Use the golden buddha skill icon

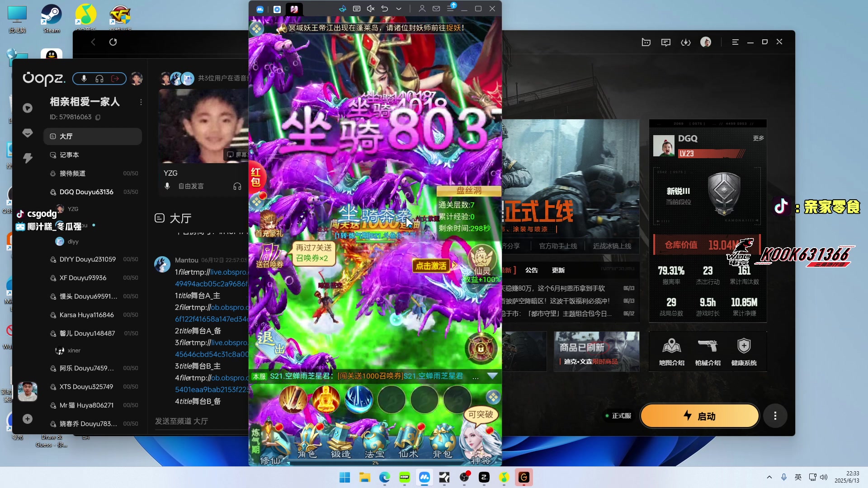tap(326, 399)
